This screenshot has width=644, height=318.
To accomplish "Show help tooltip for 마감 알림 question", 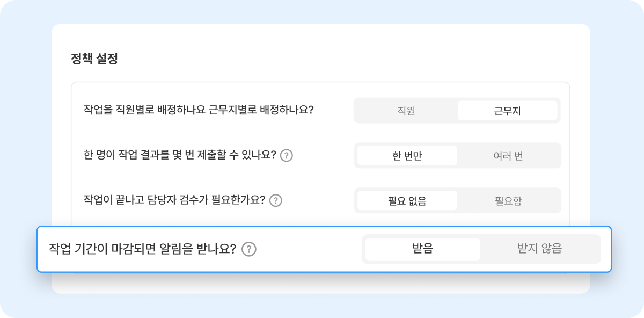I will point(248,249).
